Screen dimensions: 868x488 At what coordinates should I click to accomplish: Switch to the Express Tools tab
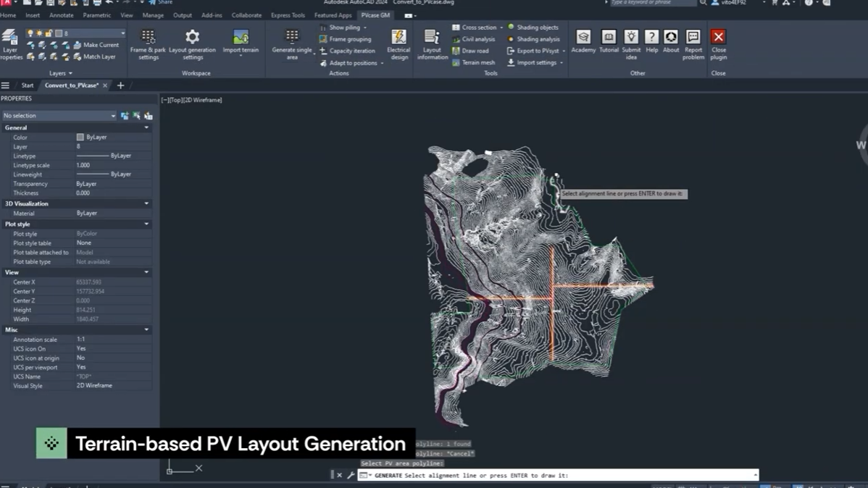288,15
